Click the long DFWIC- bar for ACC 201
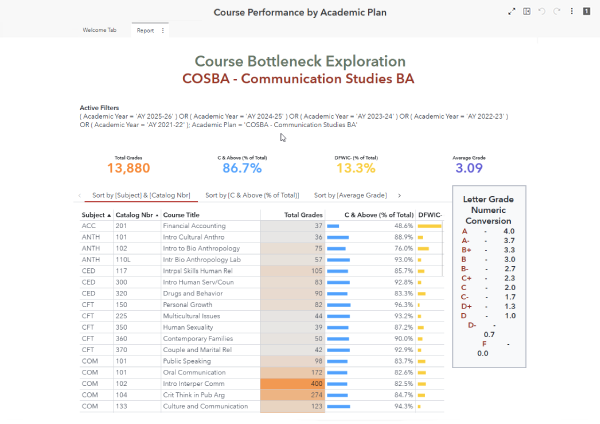This screenshot has height=424, width=600. coord(429,226)
